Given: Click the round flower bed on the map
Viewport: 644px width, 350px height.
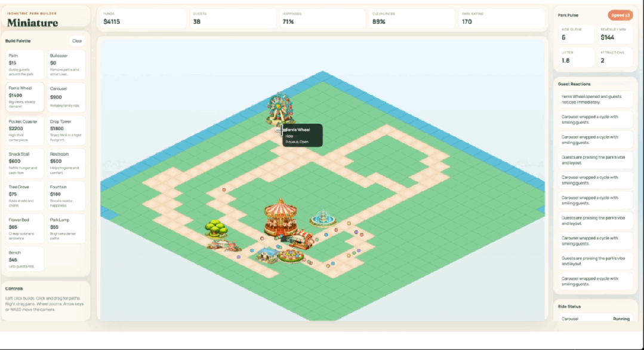Looking at the screenshot, I should click(x=291, y=256).
